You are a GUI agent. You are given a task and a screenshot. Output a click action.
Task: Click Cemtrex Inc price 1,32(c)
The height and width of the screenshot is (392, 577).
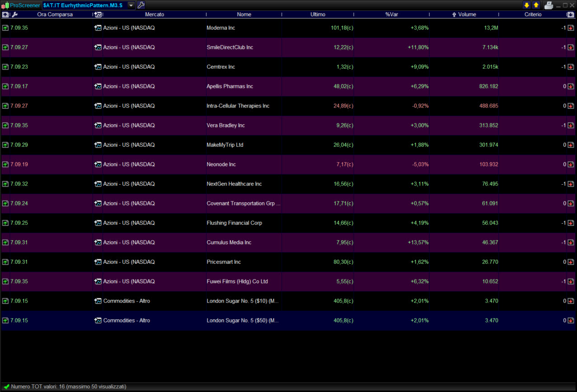coord(345,67)
